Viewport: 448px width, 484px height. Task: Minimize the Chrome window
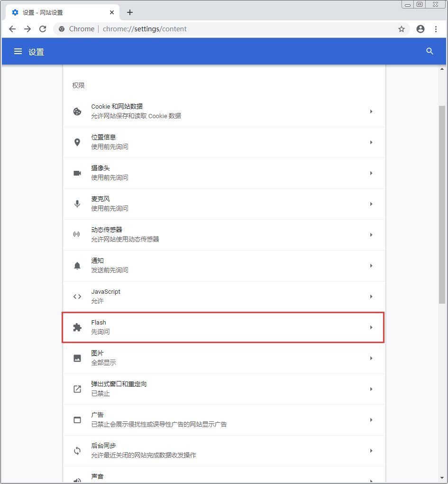pyautogui.click(x=407, y=5)
